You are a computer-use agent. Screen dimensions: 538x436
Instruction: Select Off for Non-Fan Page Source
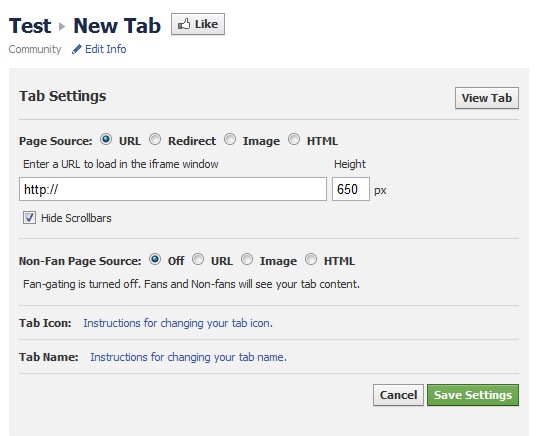coord(155,259)
